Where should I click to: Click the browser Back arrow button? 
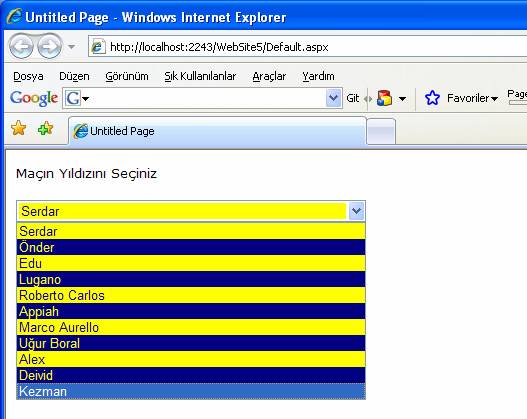point(21,46)
